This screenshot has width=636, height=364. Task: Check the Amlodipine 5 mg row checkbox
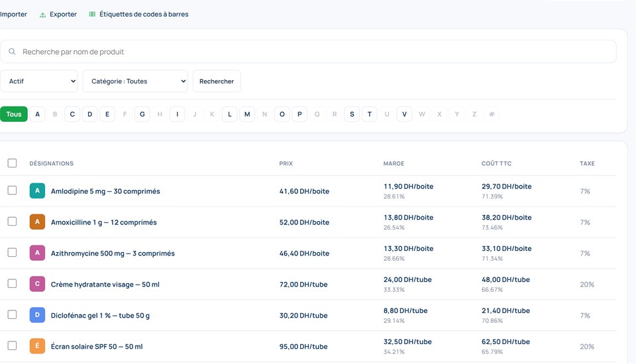(x=12, y=190)
